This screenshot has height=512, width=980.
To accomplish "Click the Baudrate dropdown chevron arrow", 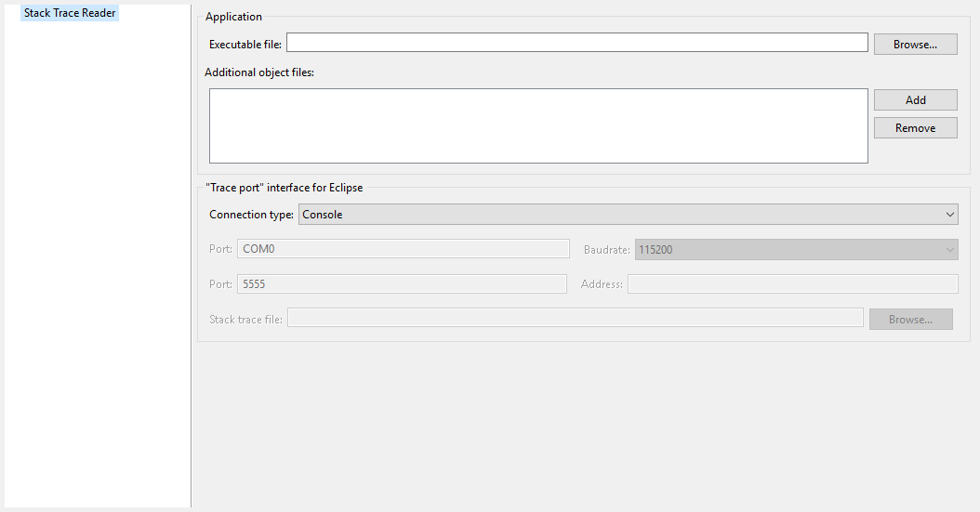I will 949,249.
